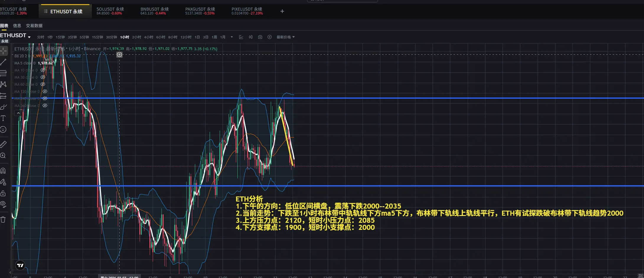Image resolution: width=644 pixels, height=278 pixels.
Task: Select the 3分钟 timeframe
Action: point(72,37)
